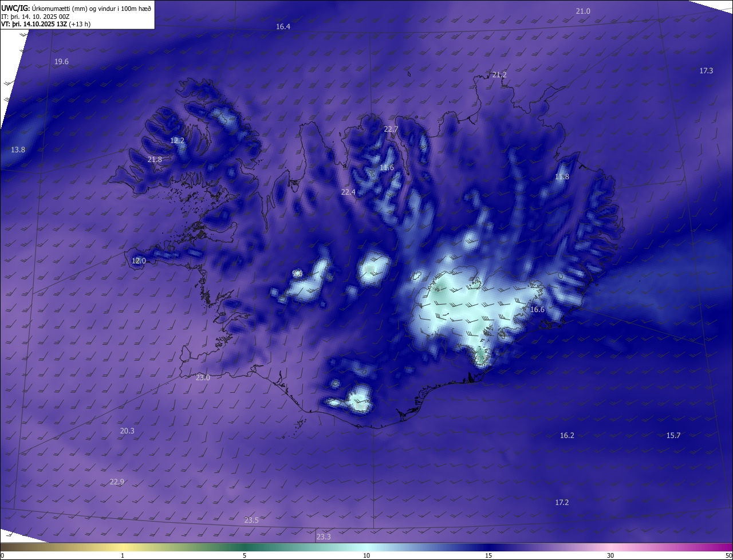Click the colorbar tick label 5

[245, 556]
